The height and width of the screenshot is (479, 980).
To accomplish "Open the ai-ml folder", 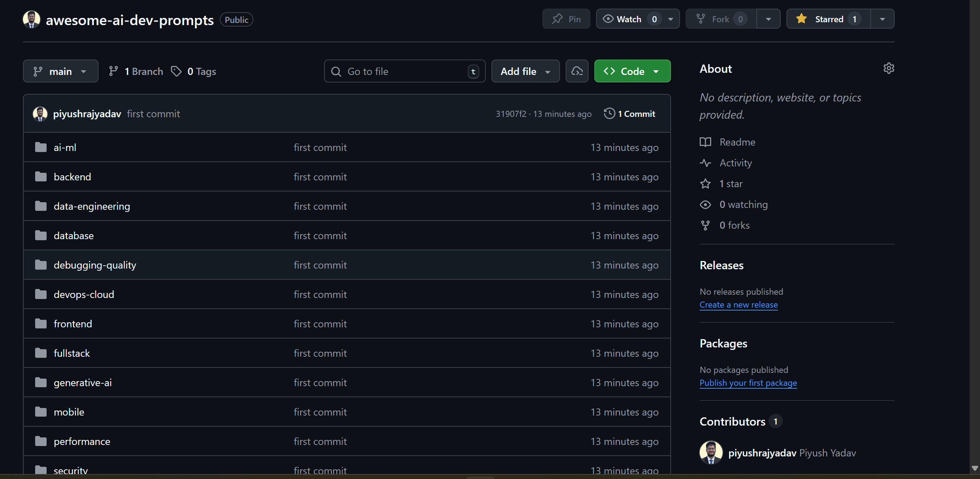I will (x=65, y=148).
